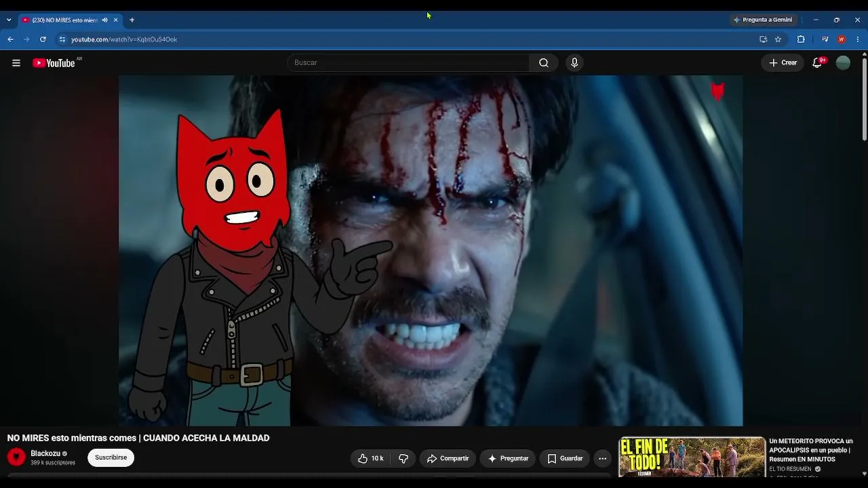Go to YouTube home via logo
Image resolution: width=868 pixels, height=488 pixels.
[54, 63]
